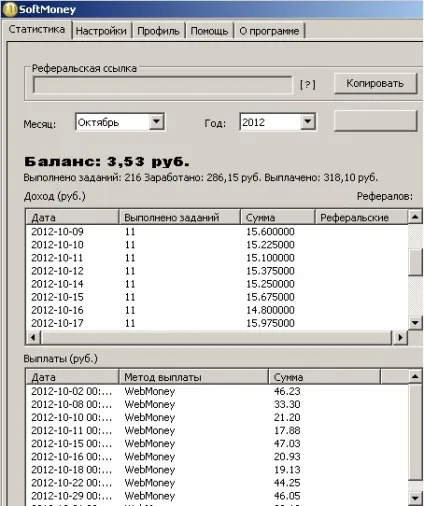Click income table scroll down arrow
Image resolution: width=424 pixels, height=506 pixels.
point(415,323)
